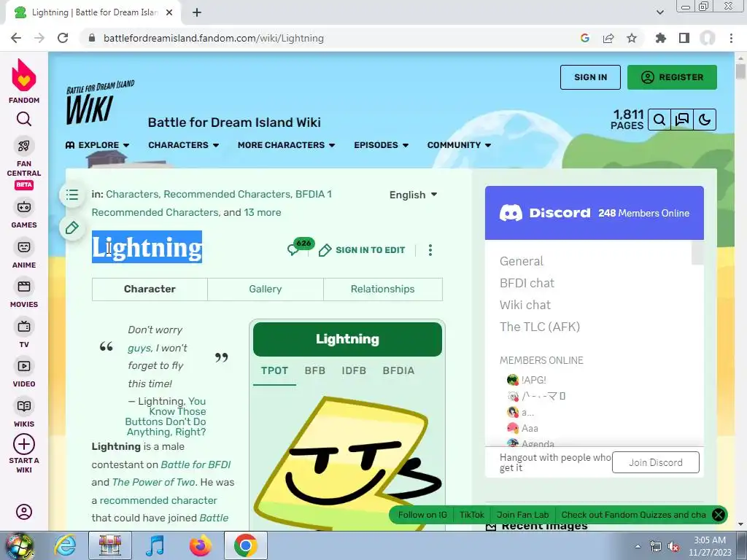Click the Sign In button

pyautogui.click(x=590, y=77)
